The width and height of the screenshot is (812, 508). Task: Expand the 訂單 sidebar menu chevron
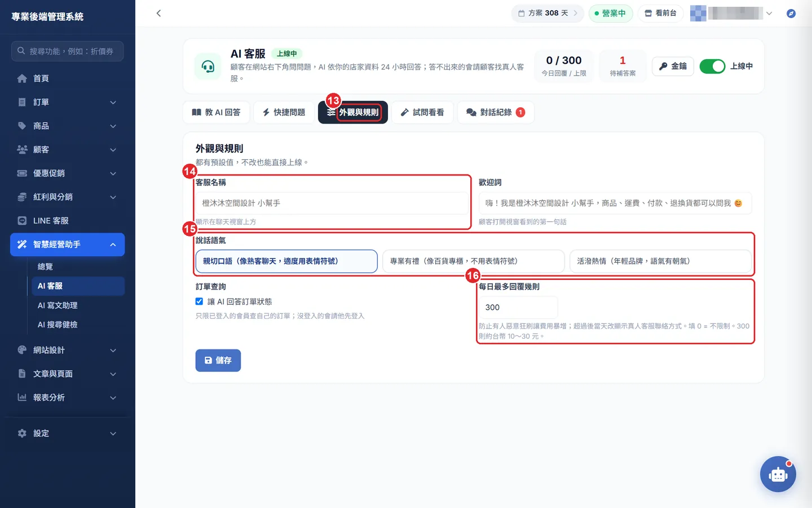113,102
